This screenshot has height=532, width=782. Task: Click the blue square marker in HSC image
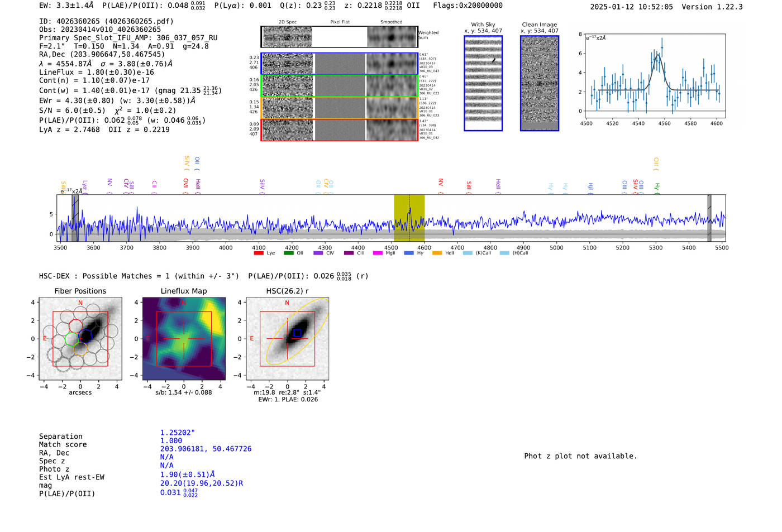point(297,333)
